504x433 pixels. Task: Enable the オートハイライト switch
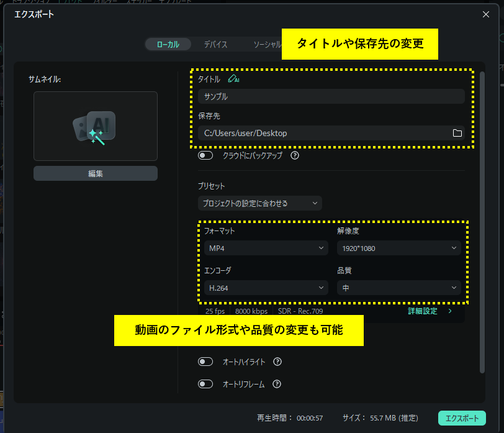point(205,362)
